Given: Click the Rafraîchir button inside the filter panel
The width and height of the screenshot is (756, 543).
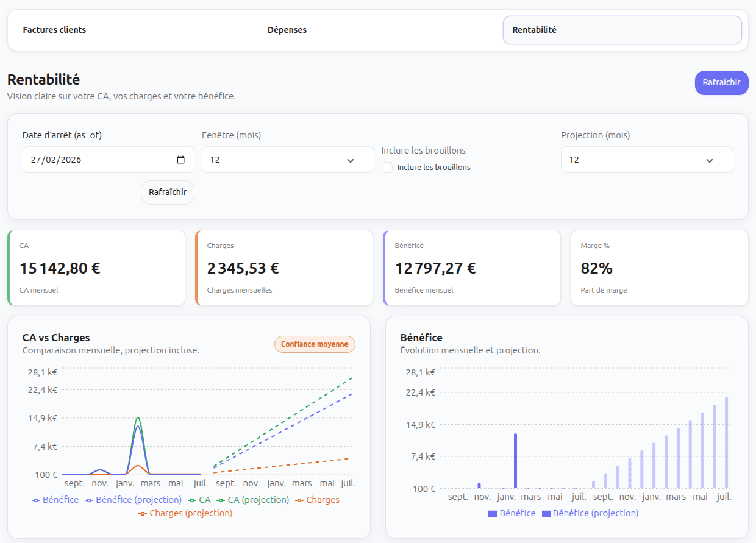Looking at the screenshot, I should 167,192.
